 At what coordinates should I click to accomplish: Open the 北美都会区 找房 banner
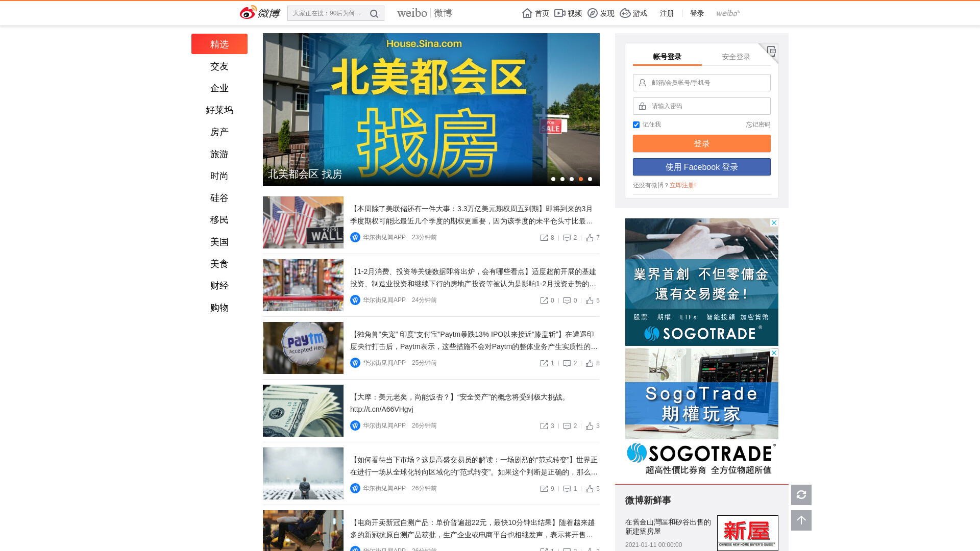pos(431,110)
